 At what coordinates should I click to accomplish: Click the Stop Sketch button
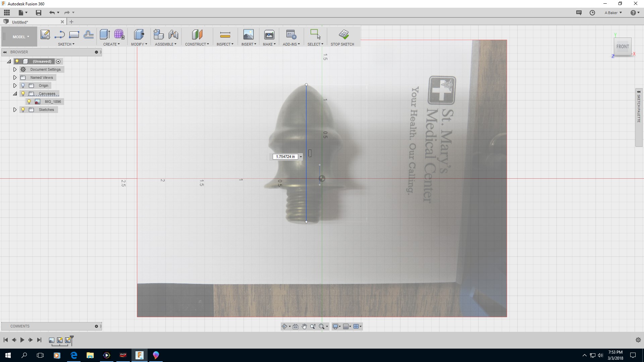pos(343,35)
